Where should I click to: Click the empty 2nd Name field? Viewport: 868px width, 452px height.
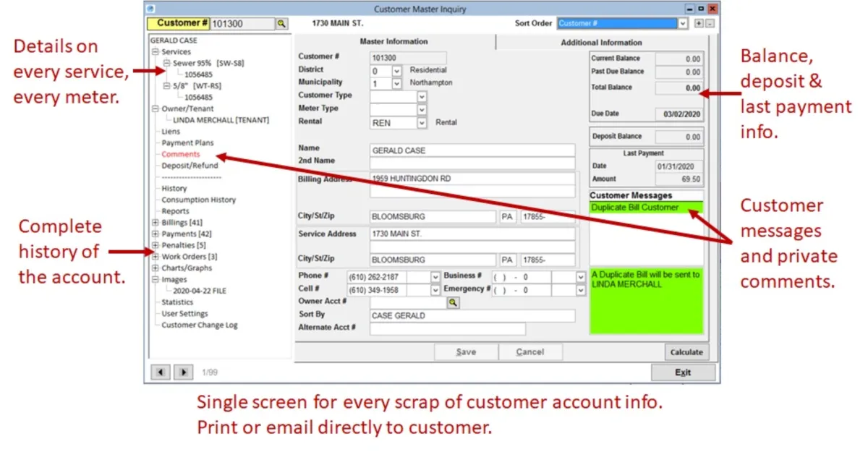coord(472,163)
